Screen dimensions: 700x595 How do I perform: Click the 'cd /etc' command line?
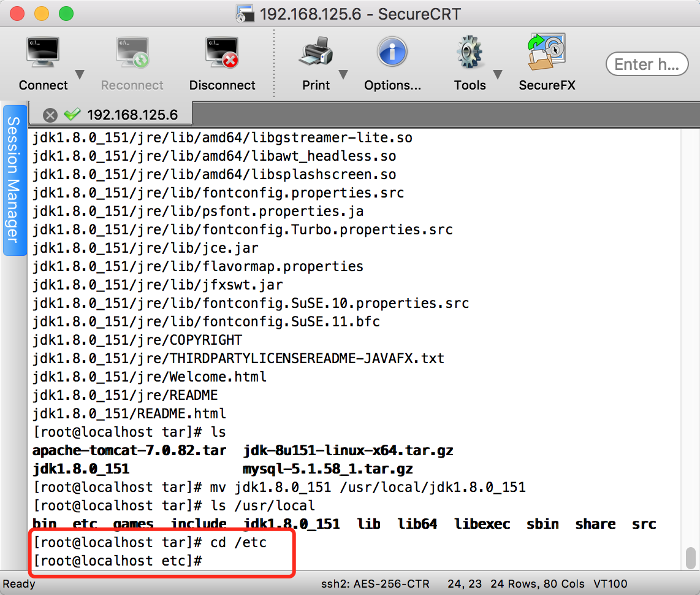coord(150,542)
